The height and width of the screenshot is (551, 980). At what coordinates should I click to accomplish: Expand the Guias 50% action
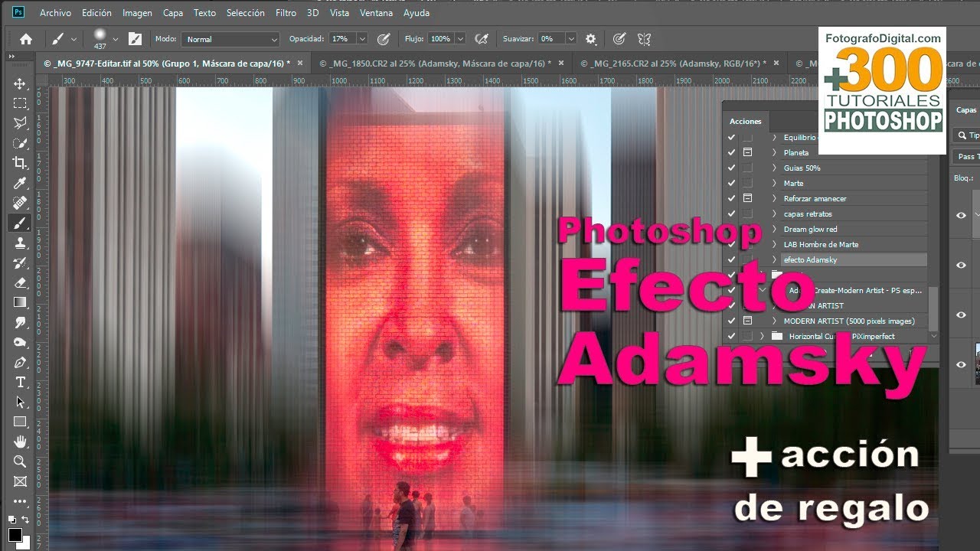pos(774,168)
